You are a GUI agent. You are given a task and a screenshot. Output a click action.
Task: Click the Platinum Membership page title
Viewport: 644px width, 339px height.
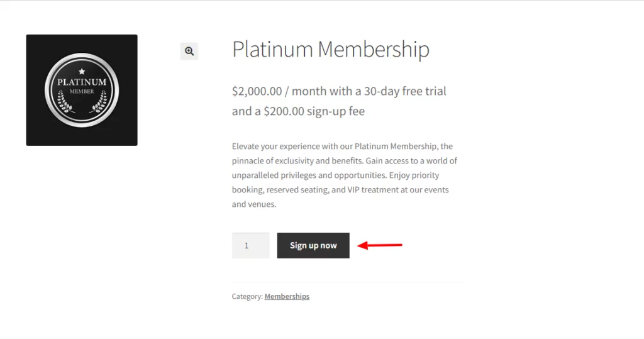(331, 49)
